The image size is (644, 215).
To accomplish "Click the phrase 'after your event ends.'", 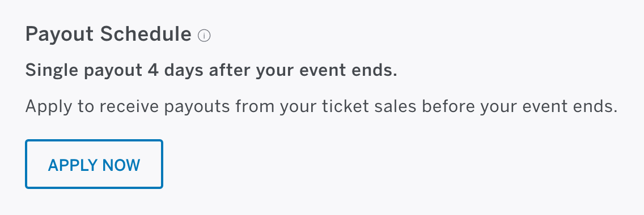I will (303, 71).
